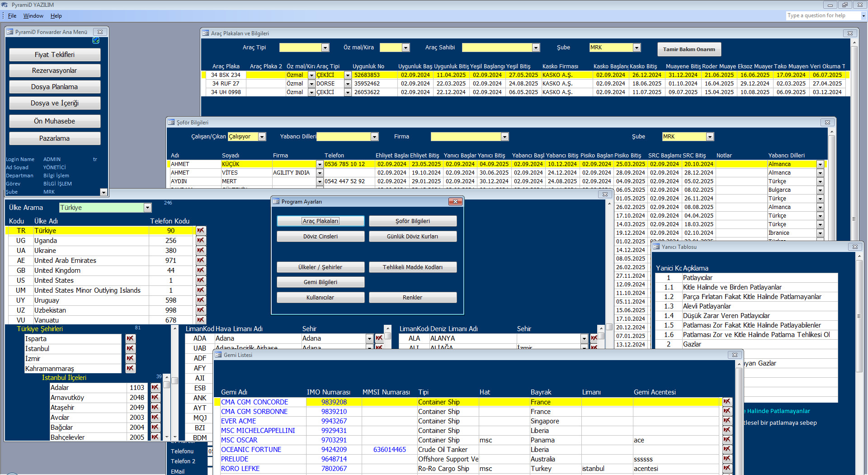Click Yanıcı Tablosu window title icon

[656, 247]
